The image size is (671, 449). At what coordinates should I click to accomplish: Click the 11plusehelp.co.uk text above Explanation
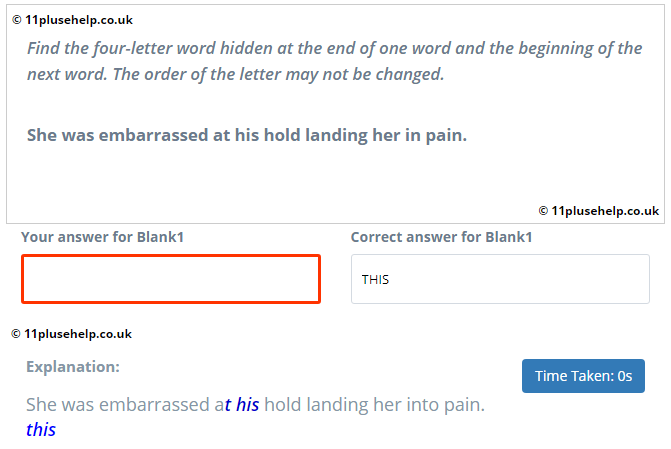tap(71, 334)
